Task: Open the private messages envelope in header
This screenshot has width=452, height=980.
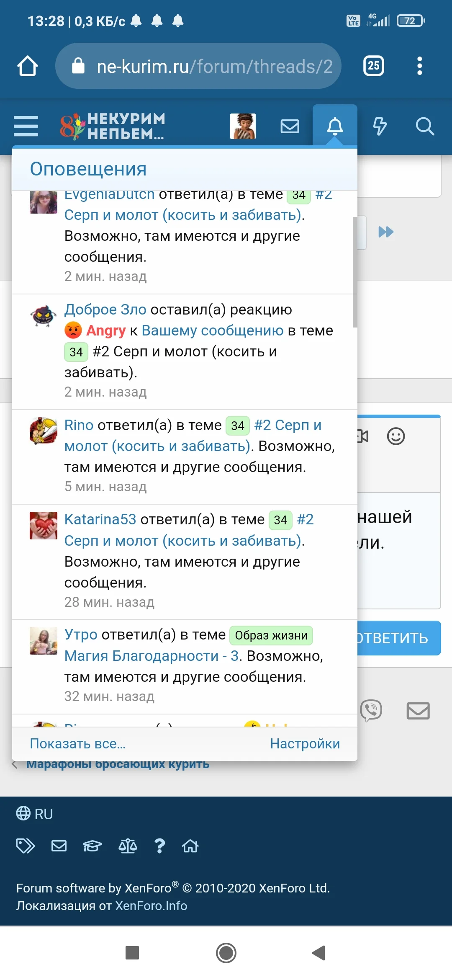Action: click(290, 126)
